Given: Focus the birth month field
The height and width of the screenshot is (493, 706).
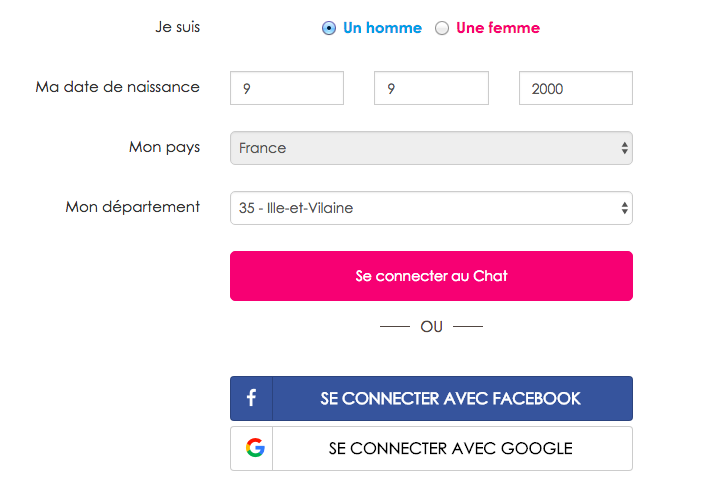Looking at the screenshot, I should point(431,88).
